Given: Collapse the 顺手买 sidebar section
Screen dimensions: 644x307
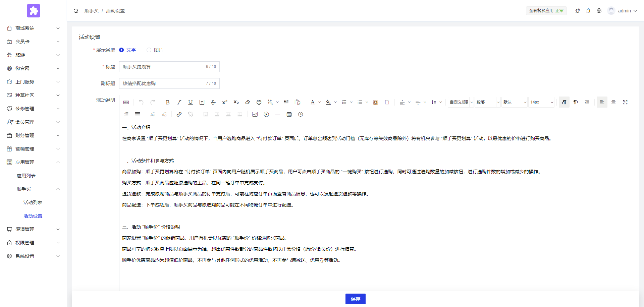Looking at the screenshot, I should (x=34, y=189).
